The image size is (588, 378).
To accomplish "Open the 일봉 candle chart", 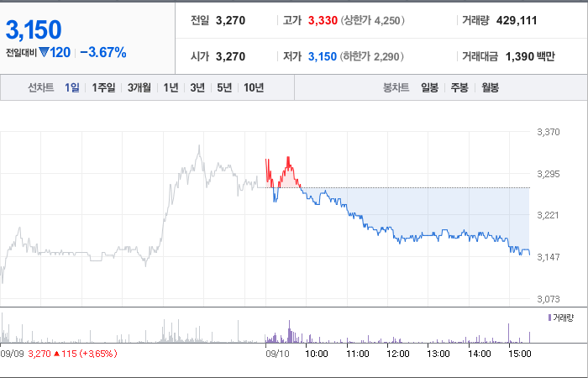I will pyautogui.click(x=429, y=87).
